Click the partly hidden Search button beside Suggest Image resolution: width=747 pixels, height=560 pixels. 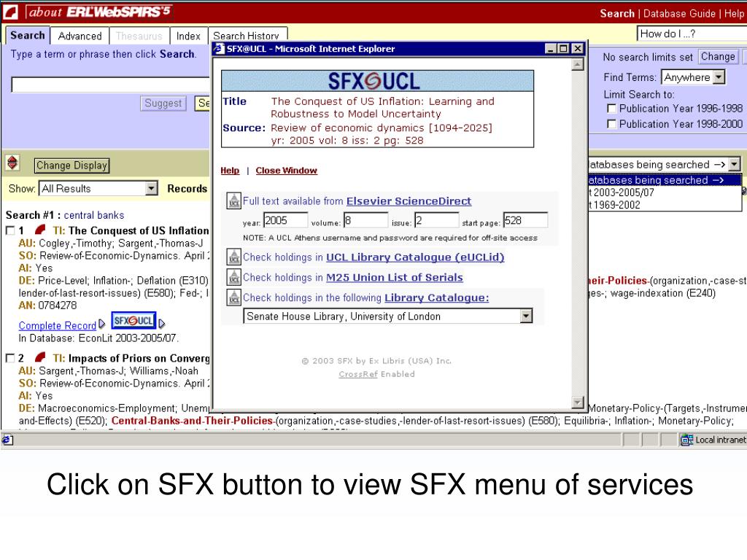pos(203,104)
